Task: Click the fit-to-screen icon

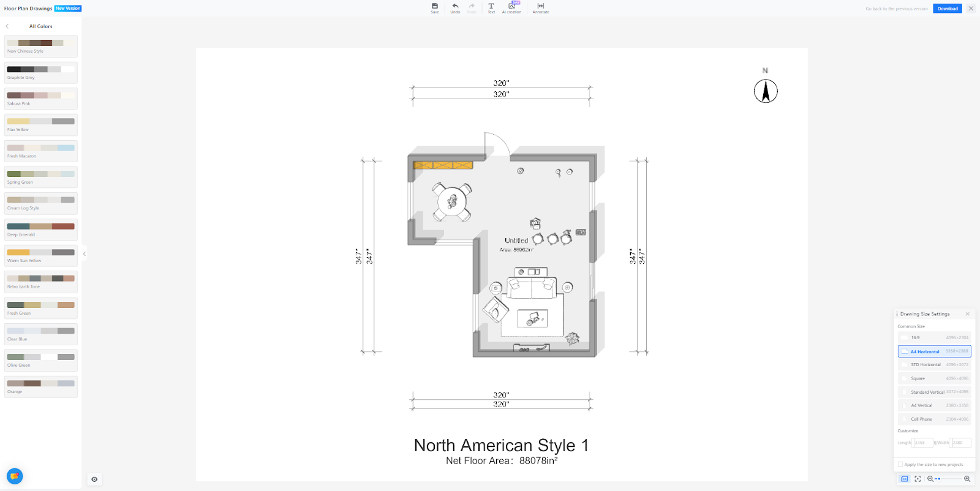Action: pos(918,479)
